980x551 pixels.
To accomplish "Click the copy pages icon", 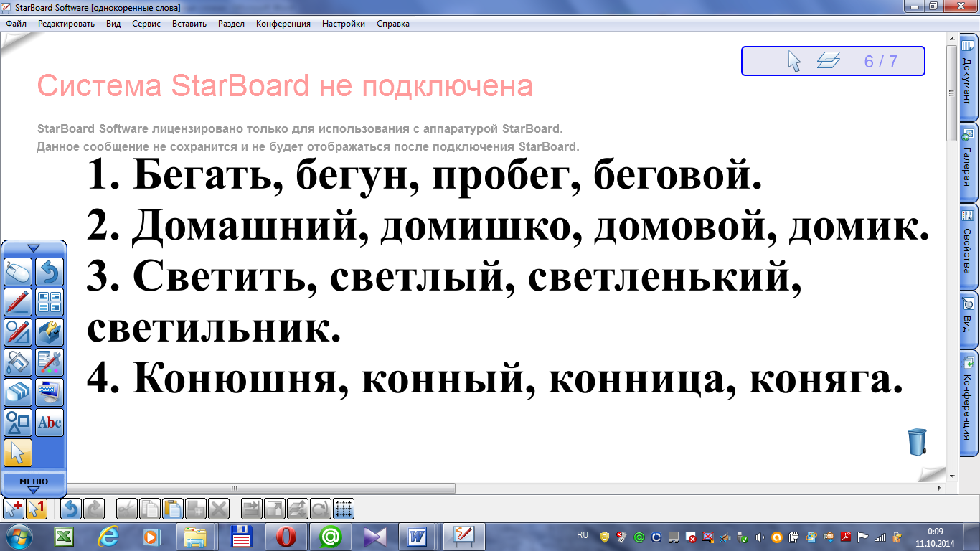I will coord(150,509).
